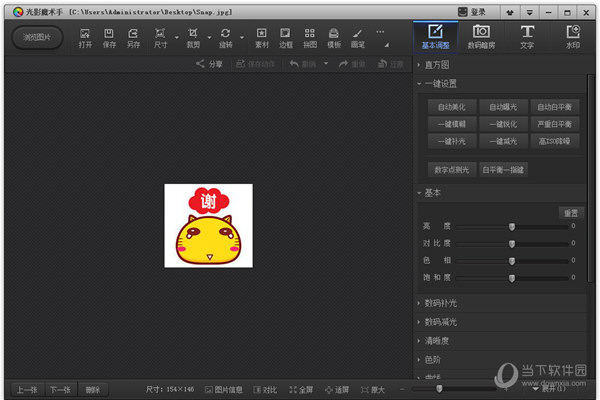
Task: Select the 裁剪 (Crop) tool icon
Action: point(193,37)
